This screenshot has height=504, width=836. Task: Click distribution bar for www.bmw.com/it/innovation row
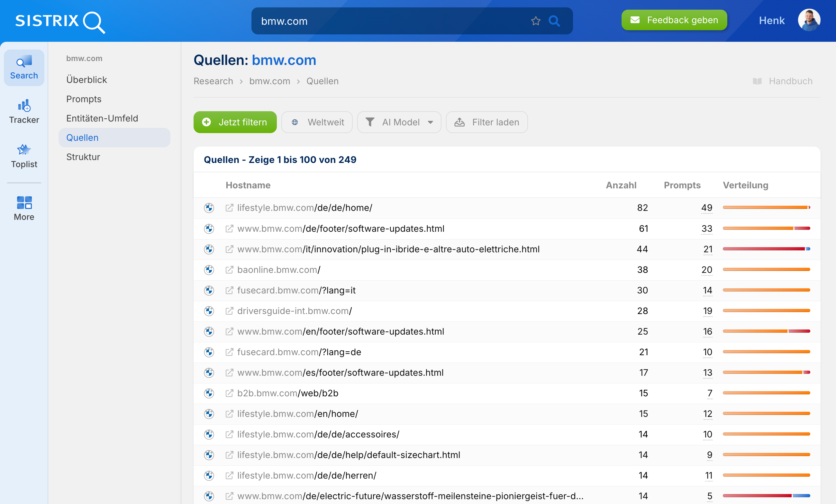click(766, 249)
